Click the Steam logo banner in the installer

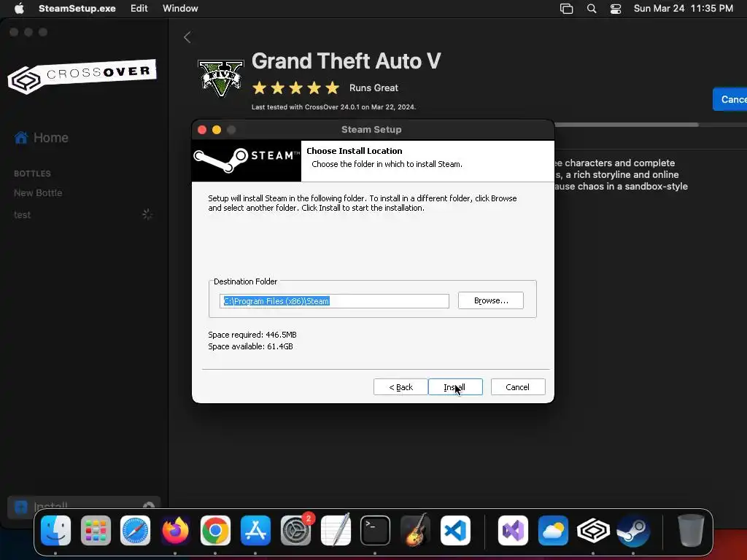point(247,161)
